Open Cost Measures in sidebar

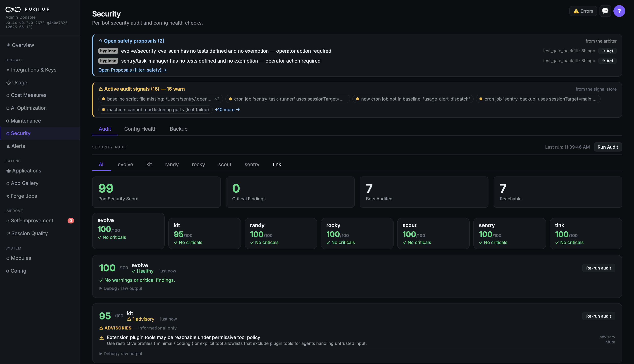(40, 95)
